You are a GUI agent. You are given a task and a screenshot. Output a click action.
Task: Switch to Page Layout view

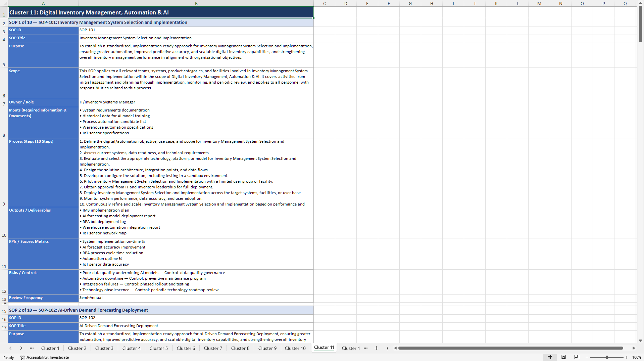pos(563,357)
